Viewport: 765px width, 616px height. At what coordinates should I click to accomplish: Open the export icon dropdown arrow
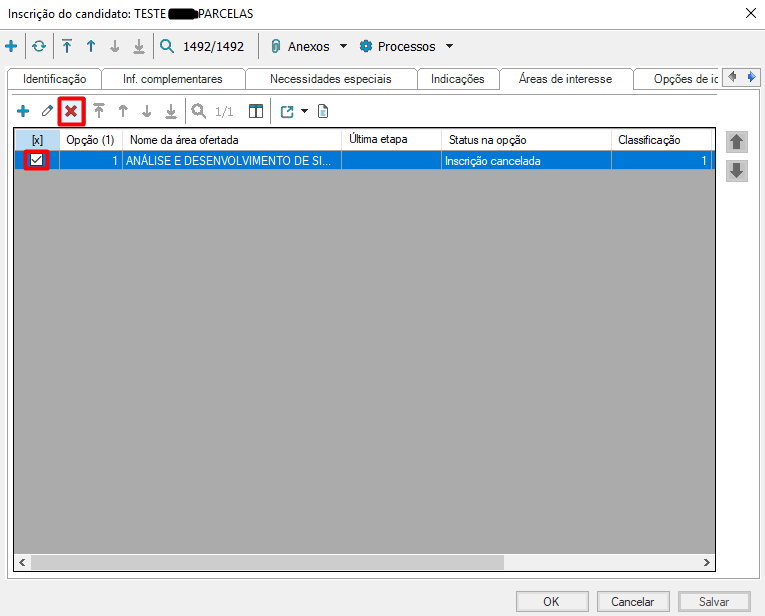tap(304, 111)
